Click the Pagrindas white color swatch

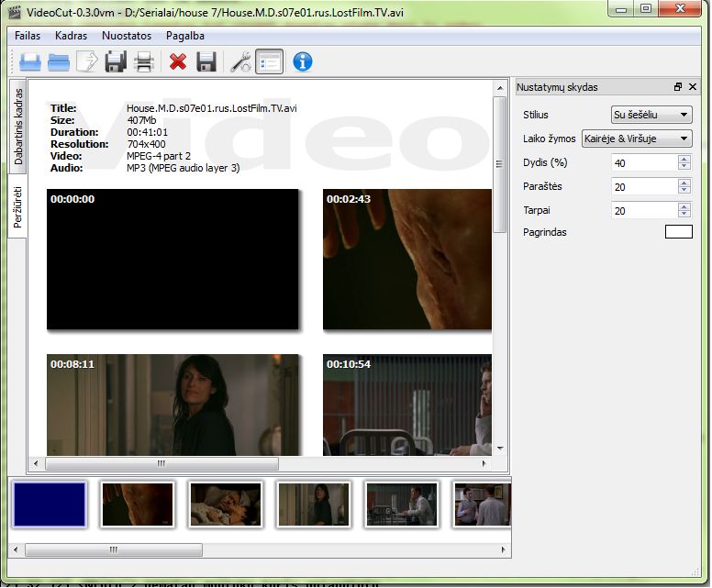coord(678,231)
